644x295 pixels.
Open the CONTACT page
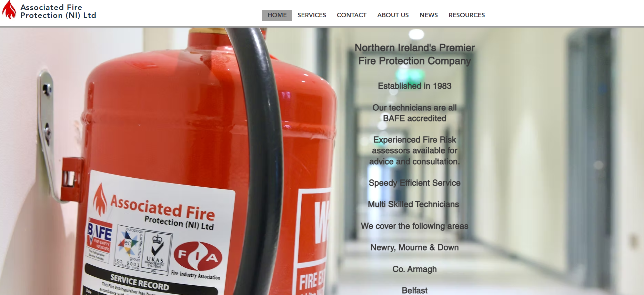(x=351, y=15)
